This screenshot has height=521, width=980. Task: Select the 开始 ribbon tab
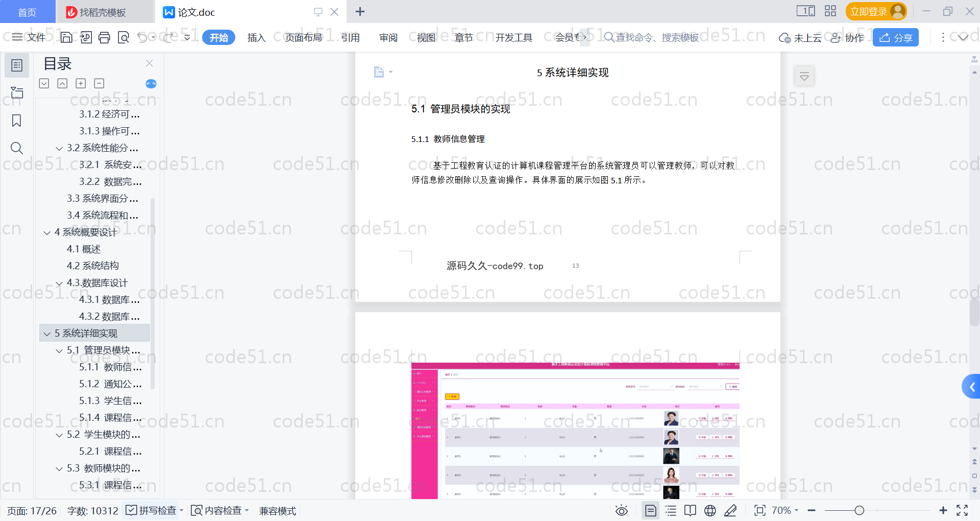pyautogui.click(x=218, y=37)
